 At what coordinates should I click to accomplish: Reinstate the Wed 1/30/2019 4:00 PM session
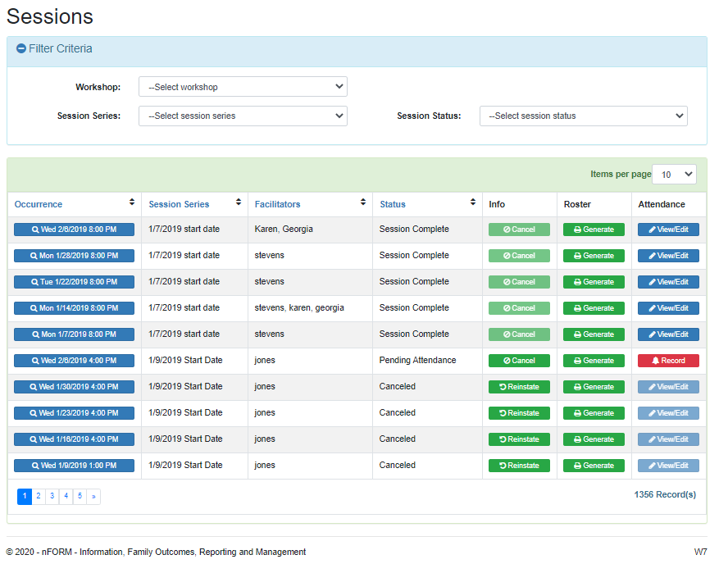(519, 387)
